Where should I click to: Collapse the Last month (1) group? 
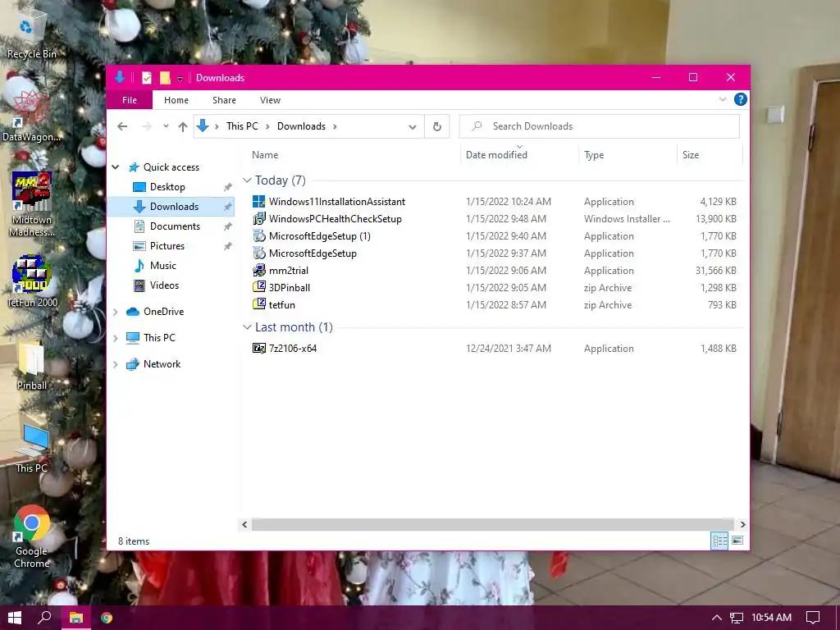point(247,327)
